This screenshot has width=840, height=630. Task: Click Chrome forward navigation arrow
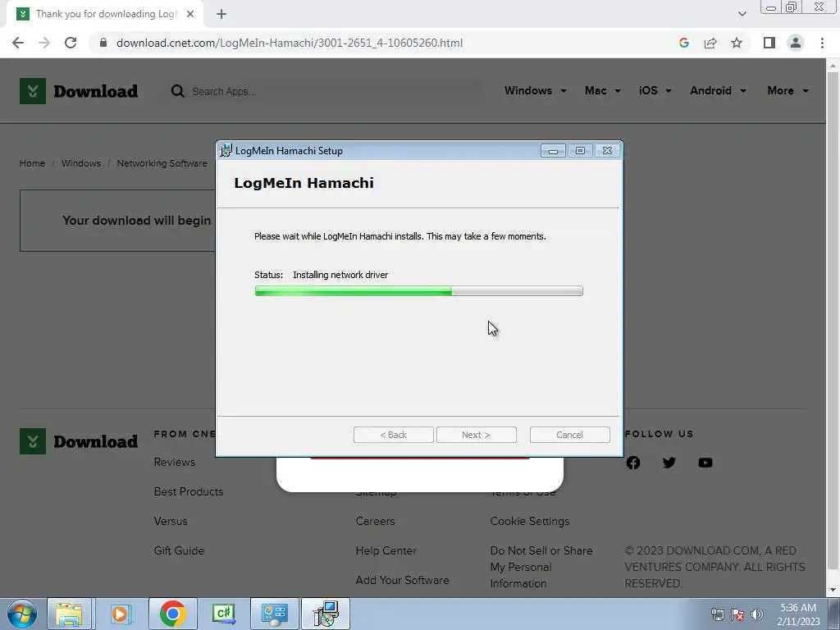coord(44,43)
